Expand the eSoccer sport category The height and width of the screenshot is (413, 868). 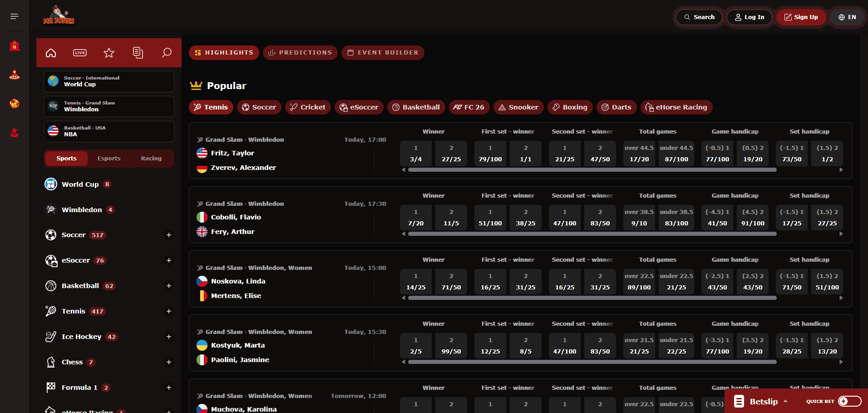(169, 260)
